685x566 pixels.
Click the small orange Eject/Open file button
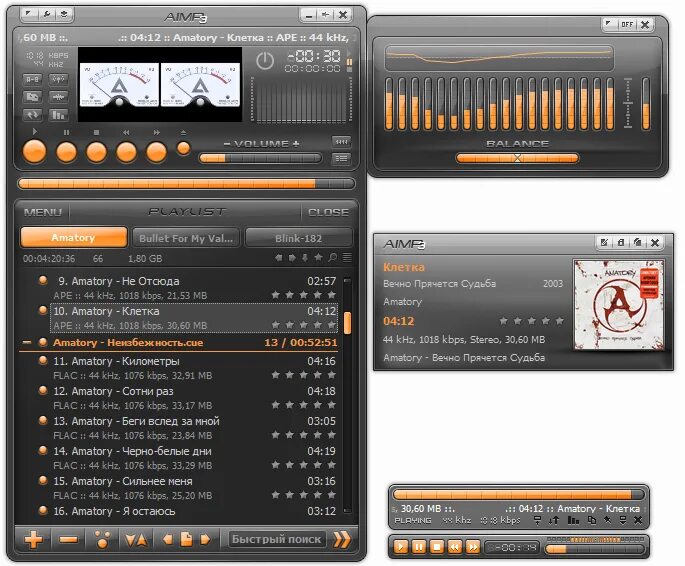click(183, 148)
